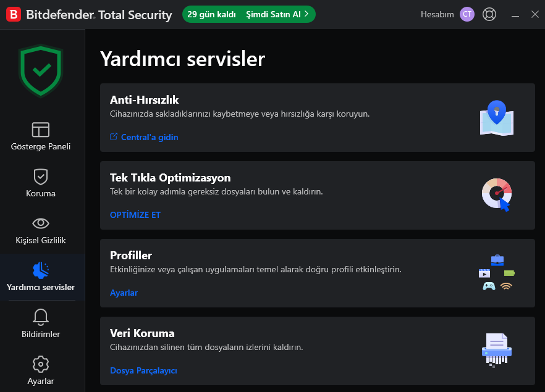Click the optimization gauge illustration
Screen dimensions: 545x392
497,195
